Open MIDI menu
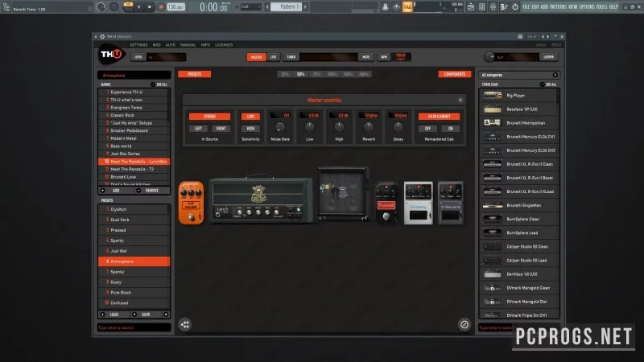The image size is (644, 362). click(156, 45)
